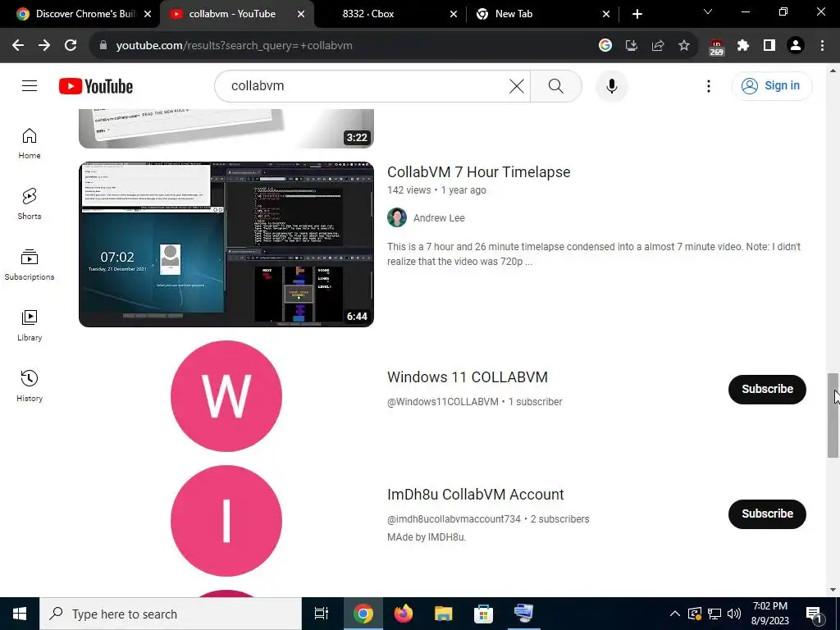Image resolution: width=840 pixels, height=630 pixels.
Task: Open Chrome tab search chevron
Action: (x=708, y=11)
